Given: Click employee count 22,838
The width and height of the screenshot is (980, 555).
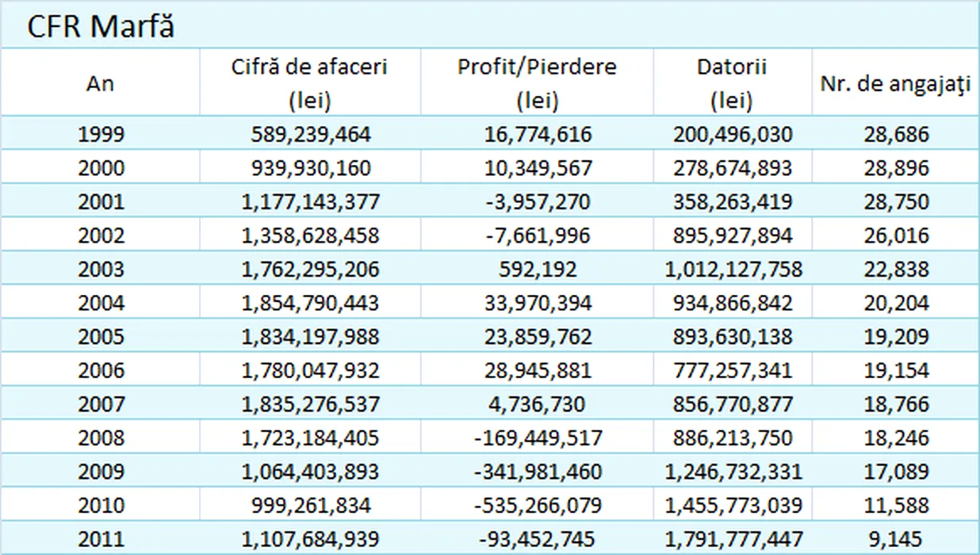Looking at the screenshot, I should click(x=896, y=269).
